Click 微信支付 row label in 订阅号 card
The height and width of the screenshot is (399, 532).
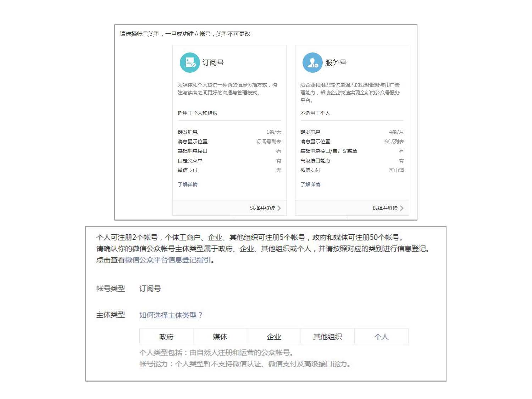click(188, 170)
